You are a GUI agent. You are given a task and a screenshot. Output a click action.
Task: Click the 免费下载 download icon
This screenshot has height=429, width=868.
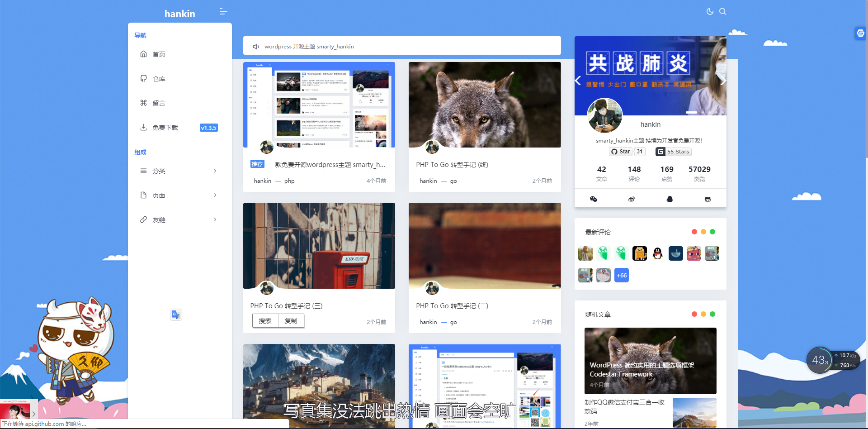tap(143, 128)
